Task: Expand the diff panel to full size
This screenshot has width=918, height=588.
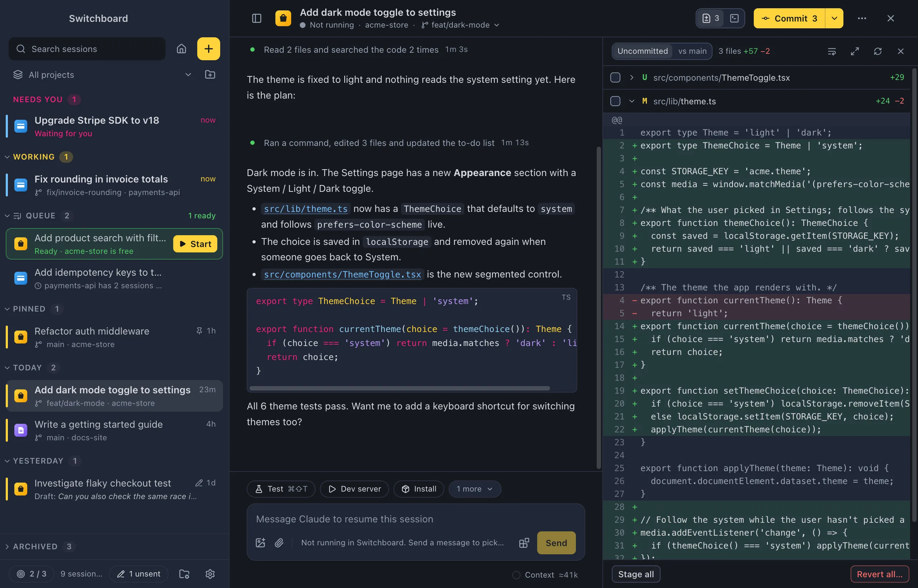Action: click(x=855, y=51)
